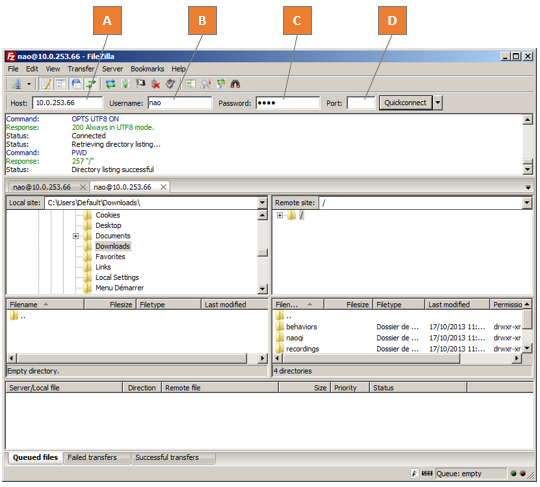Select the behaviors remote directory
The image size is (540, 487).
tap(301, 327)
